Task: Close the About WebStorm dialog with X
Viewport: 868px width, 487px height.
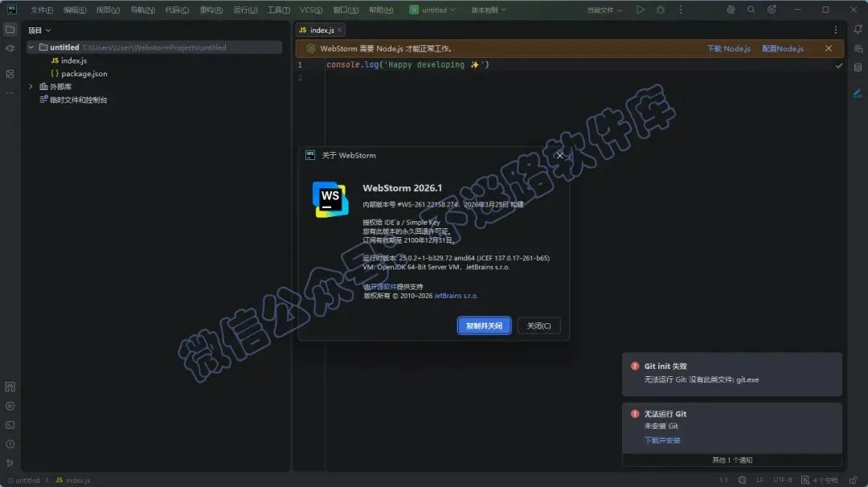Action: 559,156
